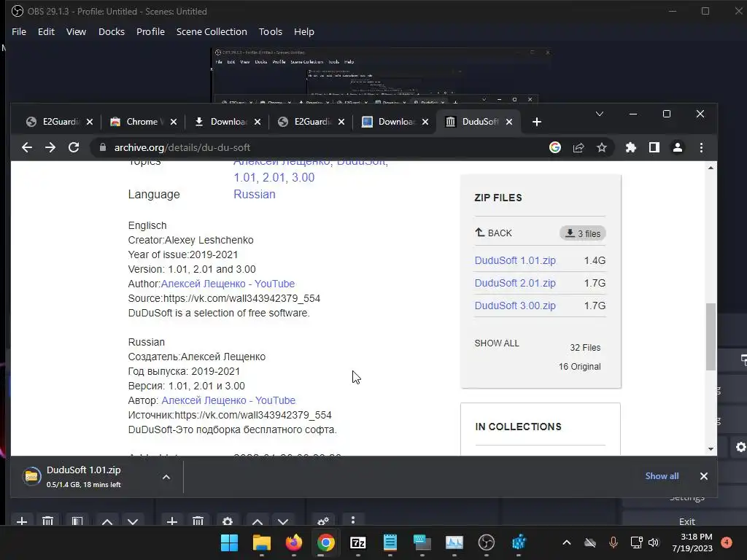This screenshot has height=560, width=747.
Task: Open the Chrome profile menu
Action: 678,147
